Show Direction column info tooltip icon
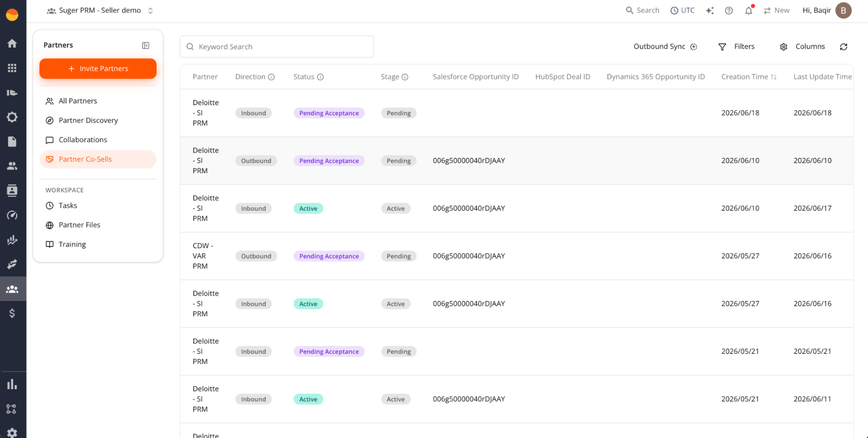The width and height of the screenshot is (868, 438). [x=271, y=77]
